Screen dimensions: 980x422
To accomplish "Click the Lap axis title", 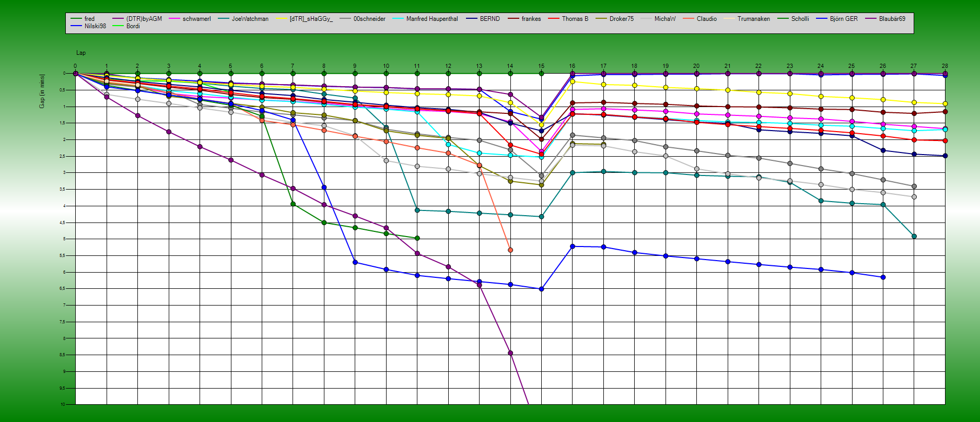I will coord(81,53).
